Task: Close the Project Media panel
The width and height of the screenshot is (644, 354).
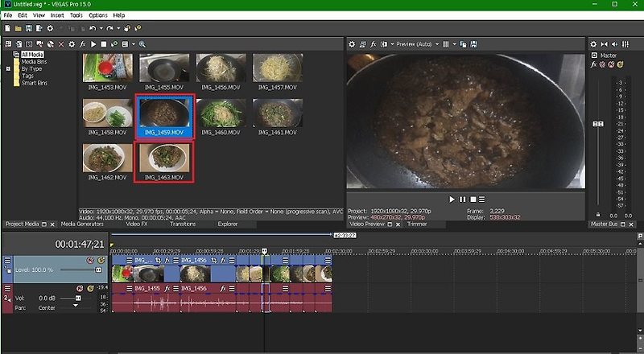Action: (52, 224)
